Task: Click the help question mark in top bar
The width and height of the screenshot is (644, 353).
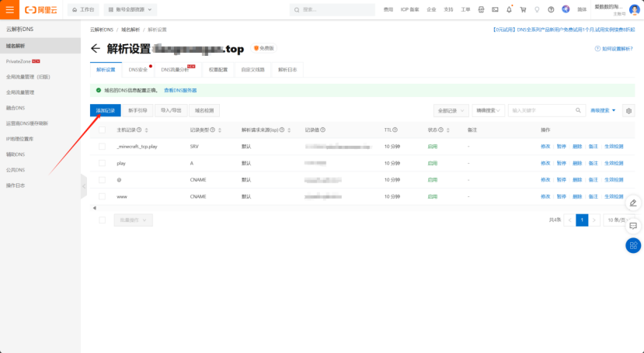Action: 551,10
